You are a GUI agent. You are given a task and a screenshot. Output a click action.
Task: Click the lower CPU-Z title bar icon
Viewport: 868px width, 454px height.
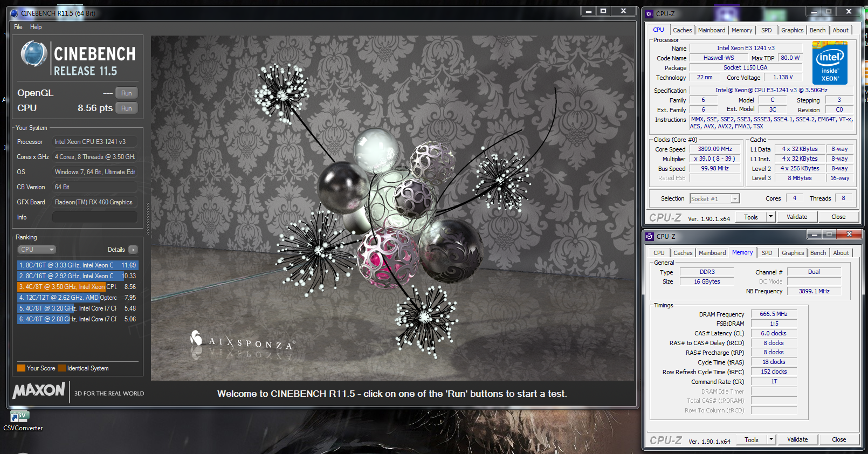[650, 237]
